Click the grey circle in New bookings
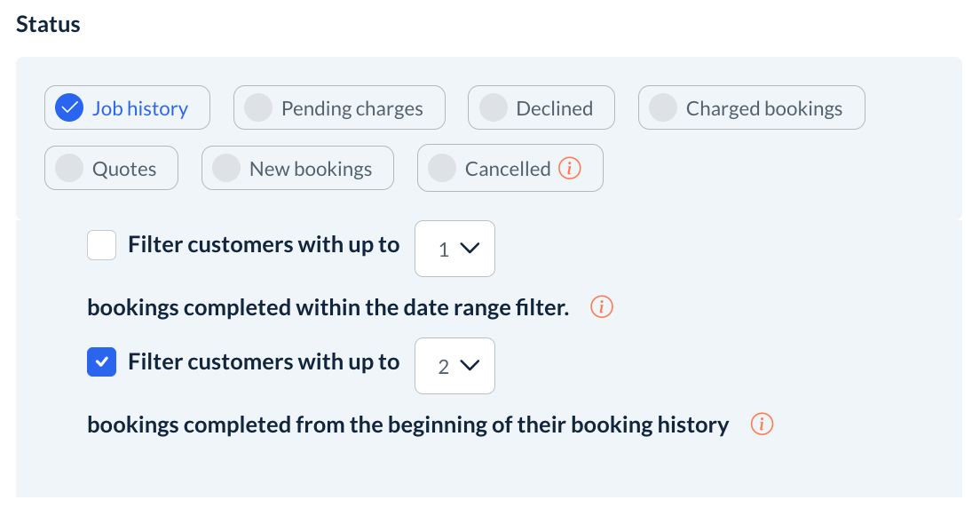This screenshot has height=508, width=980. tap(226, 169)
